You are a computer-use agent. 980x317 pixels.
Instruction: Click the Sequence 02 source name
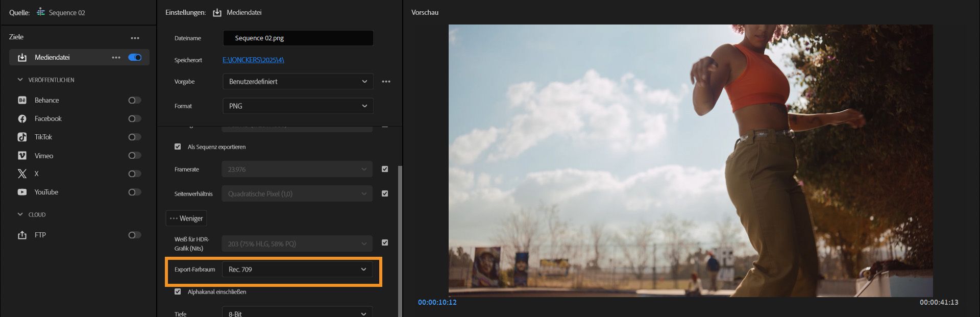pyautogui.click(x=67, y=13)
